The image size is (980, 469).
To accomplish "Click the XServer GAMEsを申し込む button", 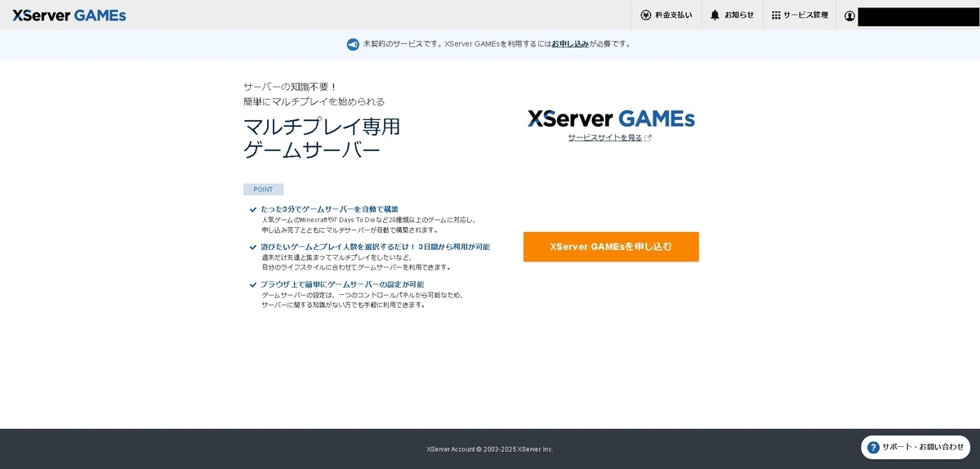I will tap(611, 247).
